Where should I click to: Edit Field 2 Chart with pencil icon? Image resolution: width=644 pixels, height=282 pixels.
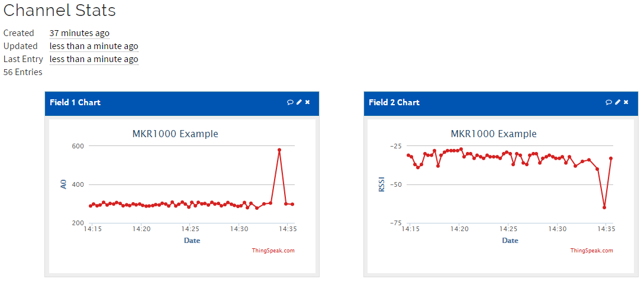click(x=617, y=102)
